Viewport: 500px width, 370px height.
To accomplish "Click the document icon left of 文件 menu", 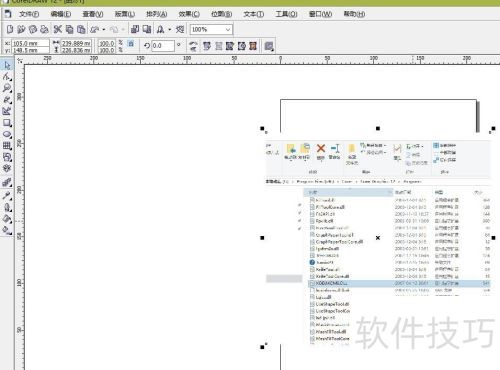I will pyautogui.click(x=8, y=14).
